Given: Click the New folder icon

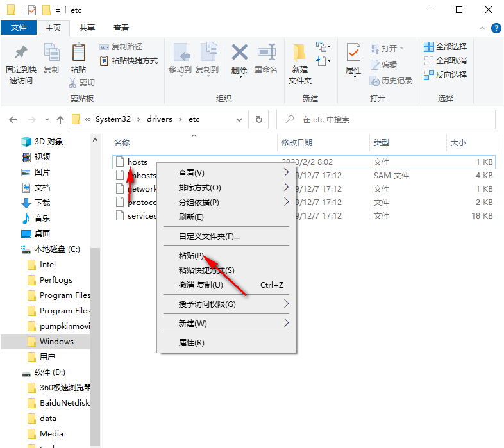Looking at the screenshot, I should [299, 52].
